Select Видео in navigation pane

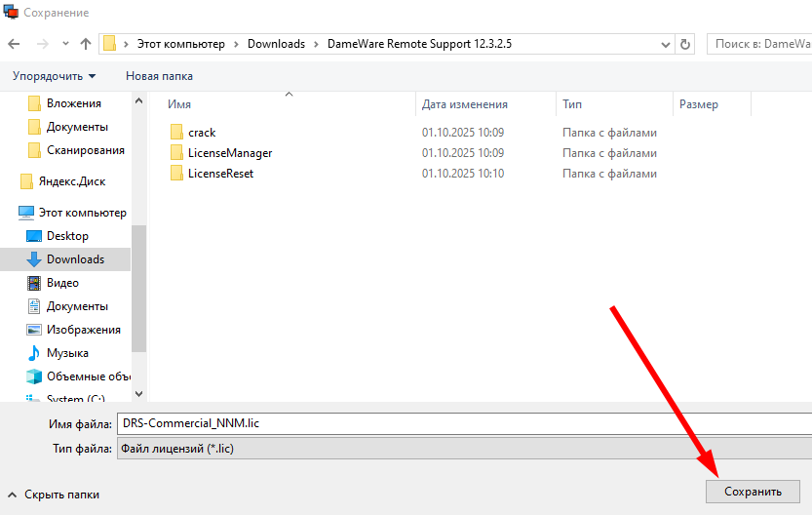62,283
